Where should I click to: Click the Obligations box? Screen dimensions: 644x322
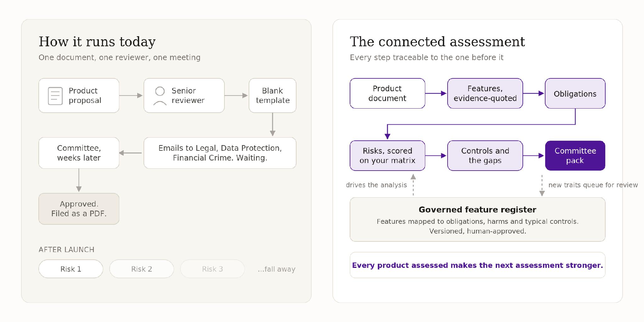[x=575, y=93]
